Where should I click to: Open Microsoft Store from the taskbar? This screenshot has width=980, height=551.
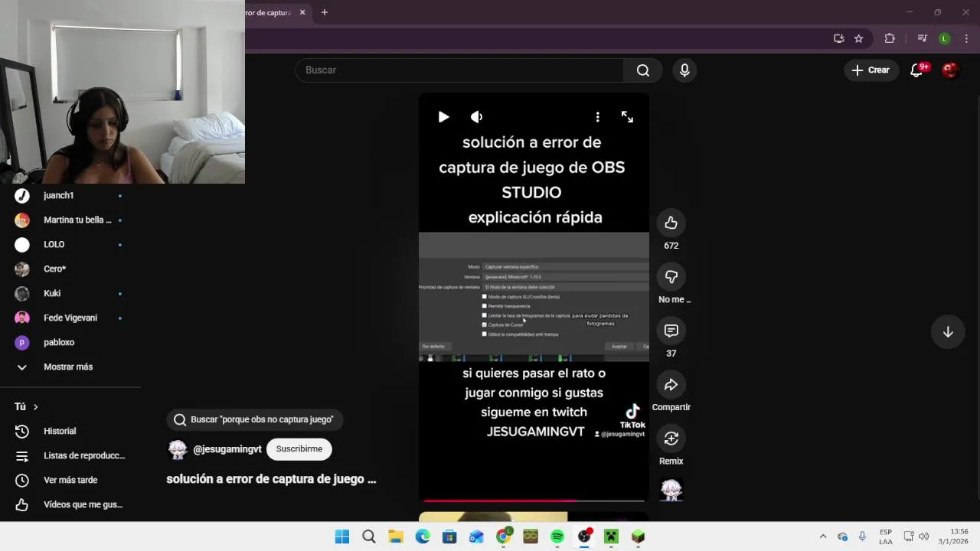[x=449, y=536]
